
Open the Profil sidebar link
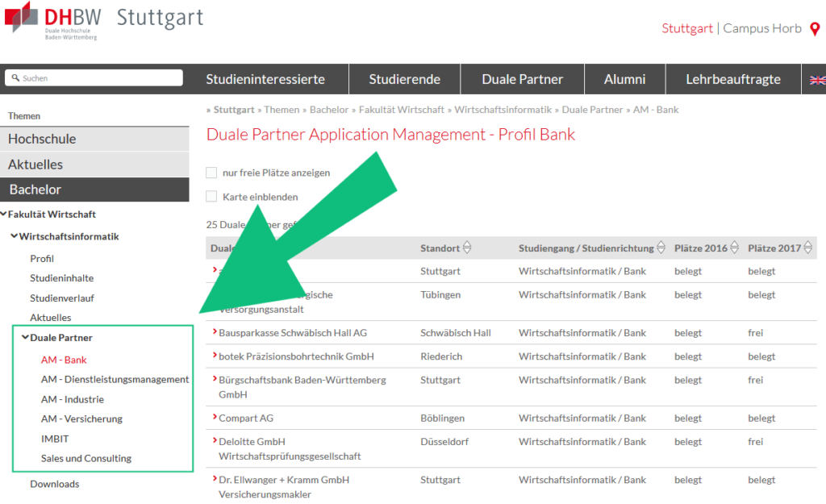42,259
